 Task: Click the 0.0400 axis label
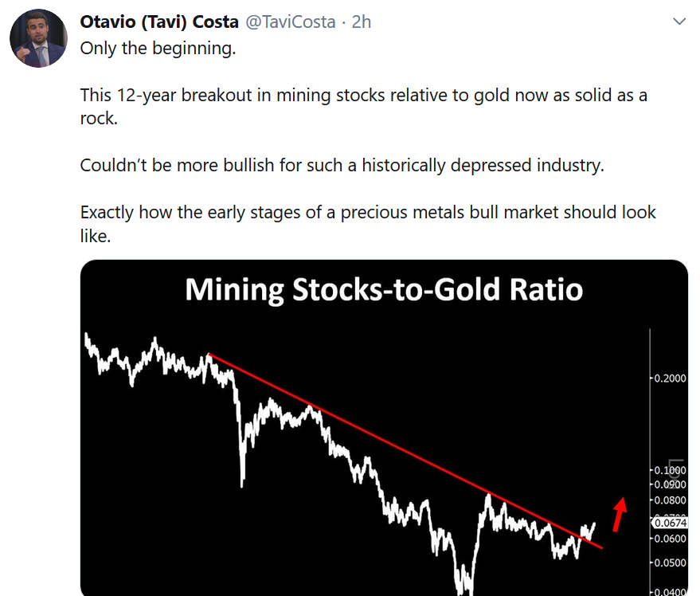[669, 592]
